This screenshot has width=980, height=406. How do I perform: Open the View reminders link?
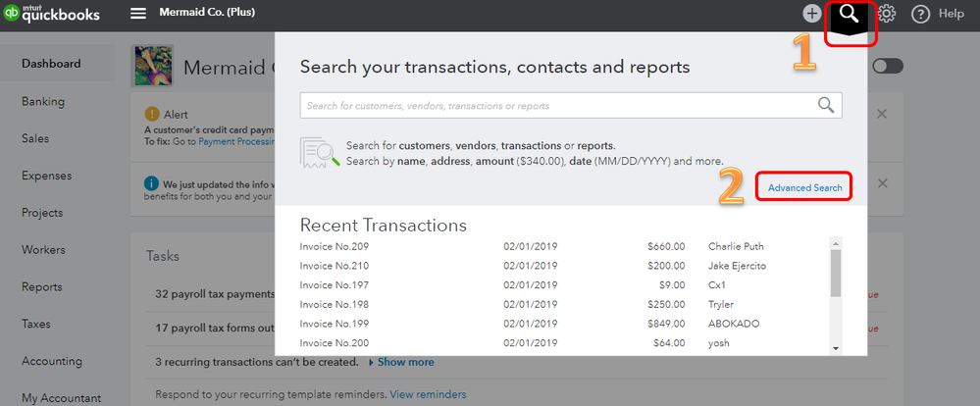point(428,395)
